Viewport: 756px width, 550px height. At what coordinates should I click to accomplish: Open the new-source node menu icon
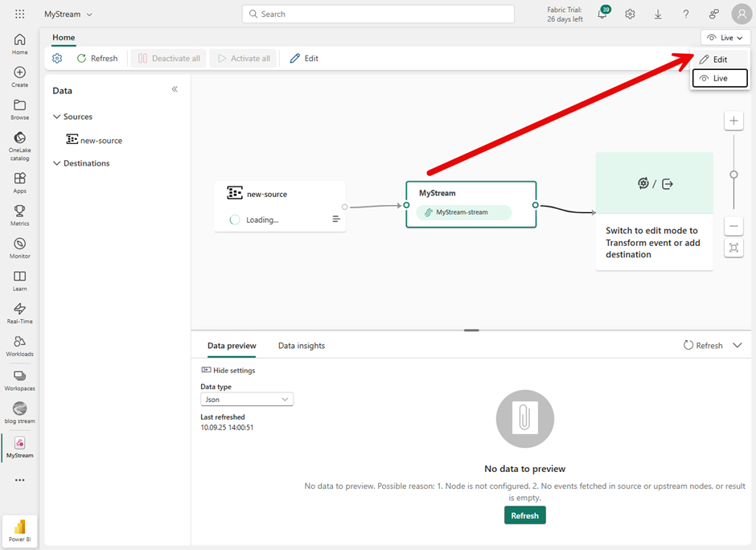(336, 220)
